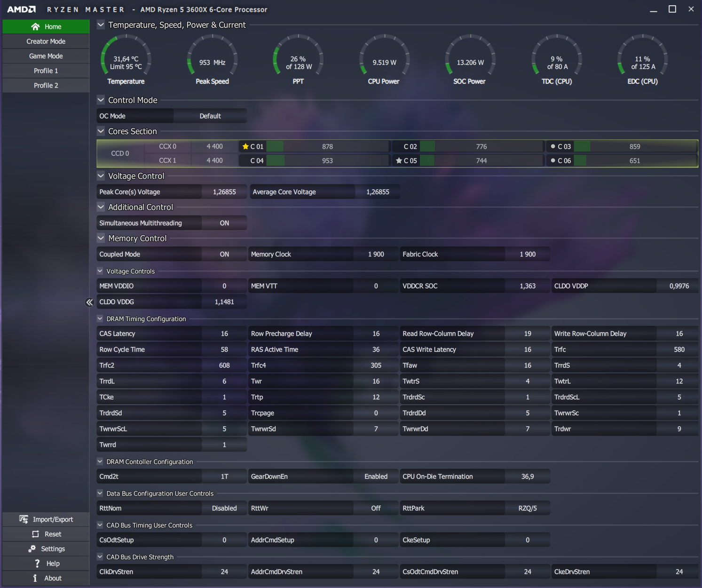Click the Home house icon in sidebar

[x=35, y=27]
